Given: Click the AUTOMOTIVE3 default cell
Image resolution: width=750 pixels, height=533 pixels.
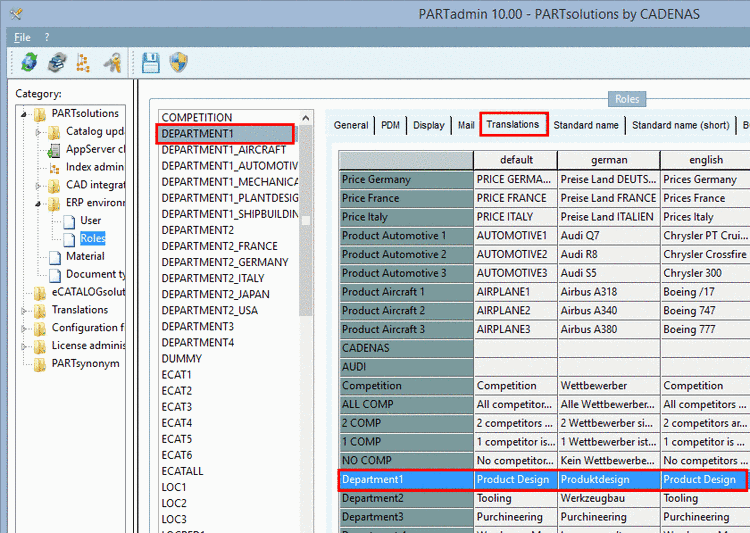Looking at the screenshot, I should [516, 273].
